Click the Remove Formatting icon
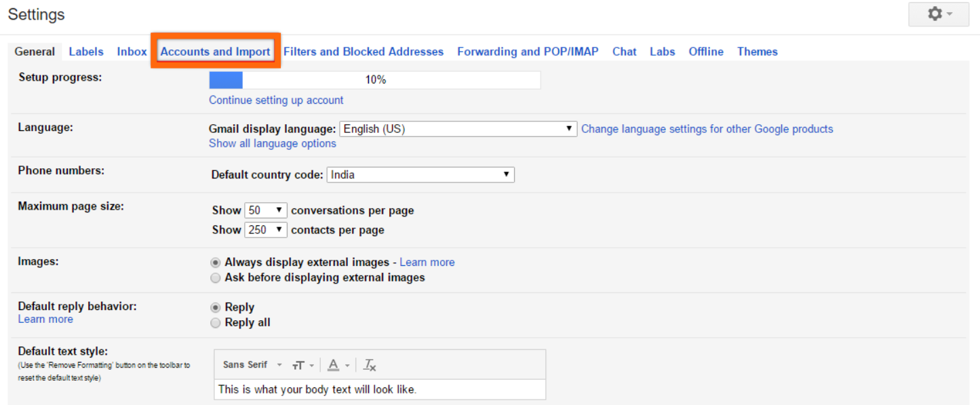The height and width of the screenshot is (405, 980). pos(370,365)
